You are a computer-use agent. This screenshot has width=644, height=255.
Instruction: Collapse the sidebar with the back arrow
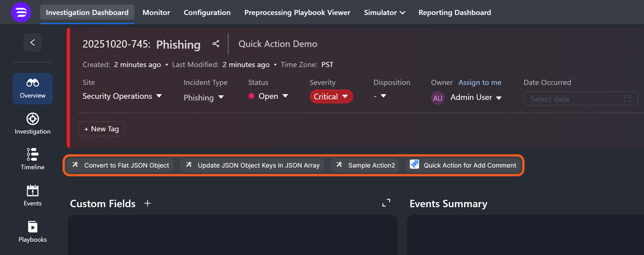pos(33,42)
